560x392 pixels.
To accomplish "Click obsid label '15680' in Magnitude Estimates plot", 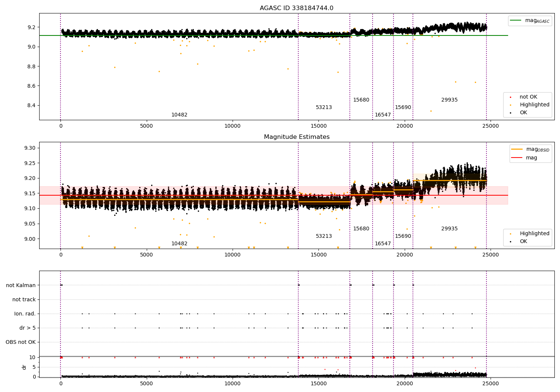I will 361,229.
